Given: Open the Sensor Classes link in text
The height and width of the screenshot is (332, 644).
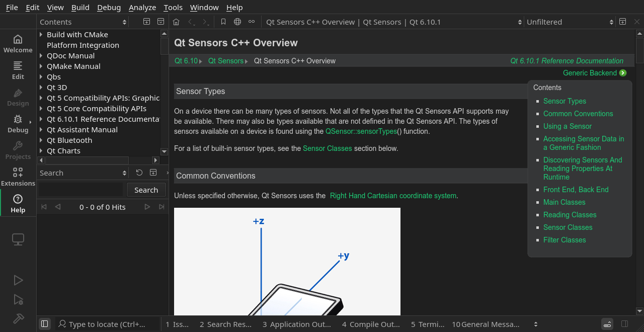Looking at the screenshot, I should (x=328, y=148).
